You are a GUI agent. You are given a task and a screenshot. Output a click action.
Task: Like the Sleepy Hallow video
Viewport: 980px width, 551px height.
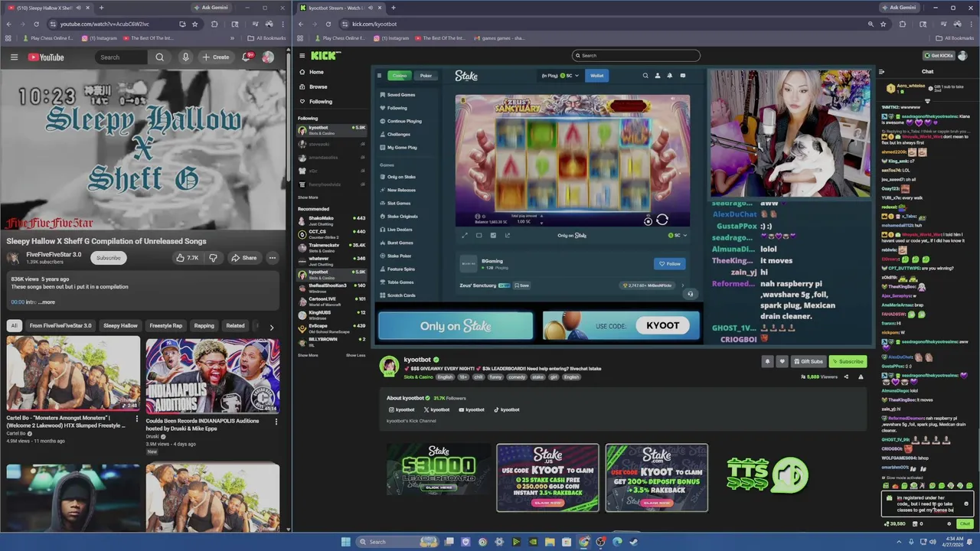click(188, 258)
